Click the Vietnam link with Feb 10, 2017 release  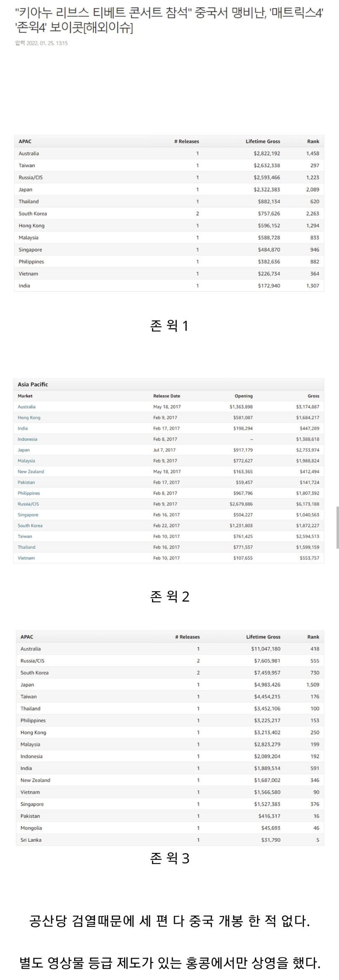tap(26, 558)
